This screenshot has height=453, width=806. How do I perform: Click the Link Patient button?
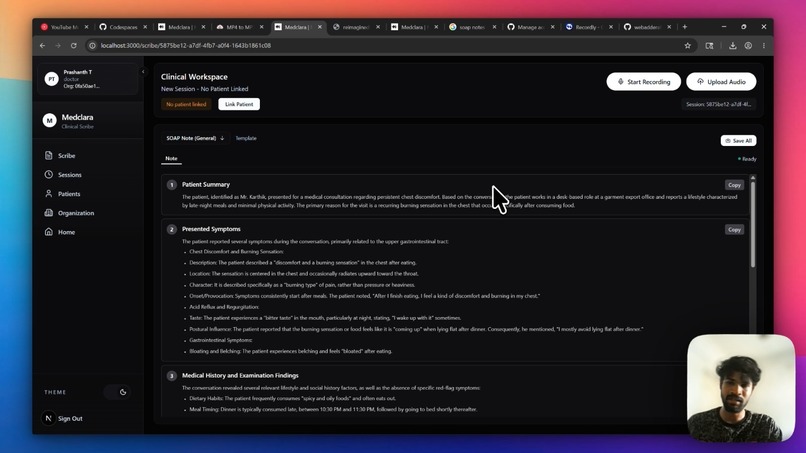(x=239, y=104)
